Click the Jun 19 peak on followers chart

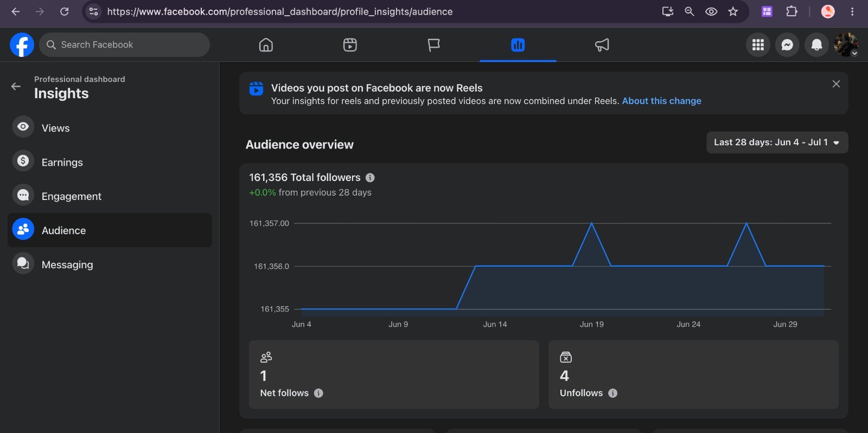point(592,223)
